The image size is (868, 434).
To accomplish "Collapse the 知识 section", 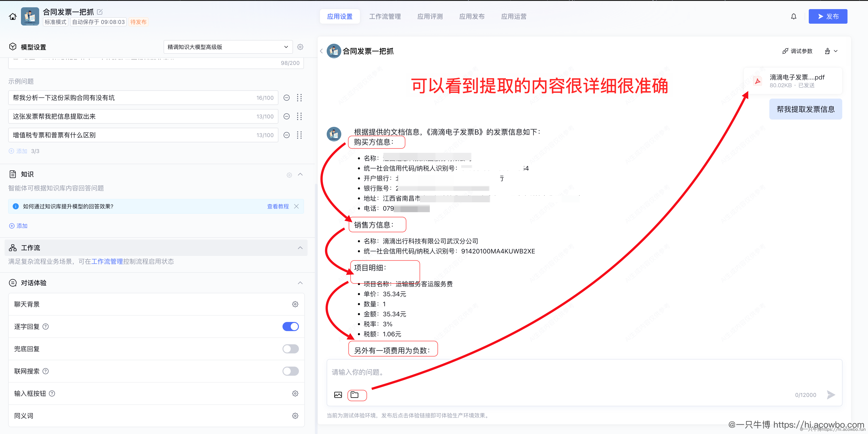I will click(x=300, y=174).
